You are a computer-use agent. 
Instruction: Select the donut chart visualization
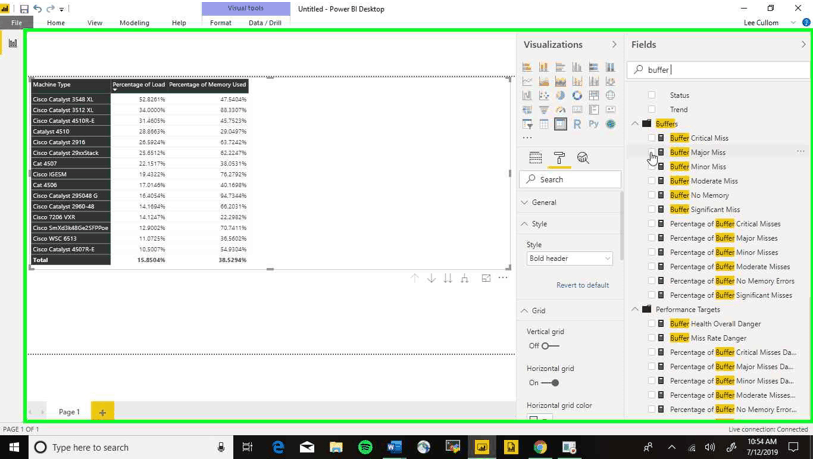(x=577, y=96)
